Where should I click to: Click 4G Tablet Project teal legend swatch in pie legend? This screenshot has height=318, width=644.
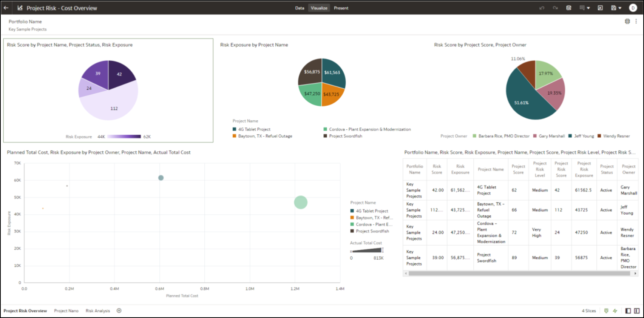[x=235, y=129]
